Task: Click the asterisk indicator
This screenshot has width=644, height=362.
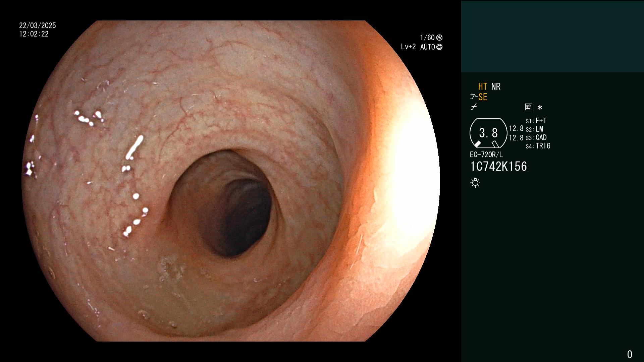Action: [540, 107]
